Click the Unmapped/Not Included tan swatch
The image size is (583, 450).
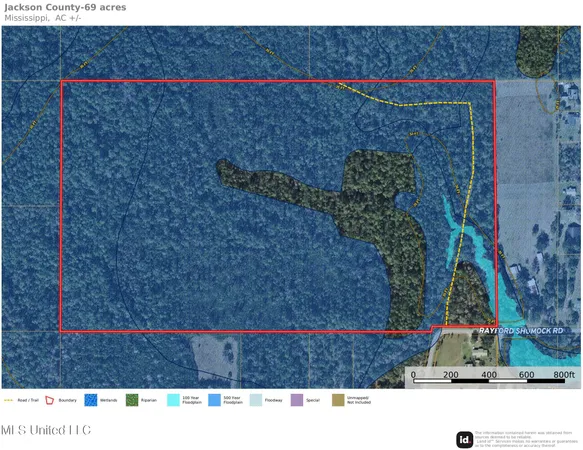(x=338, y=400)
